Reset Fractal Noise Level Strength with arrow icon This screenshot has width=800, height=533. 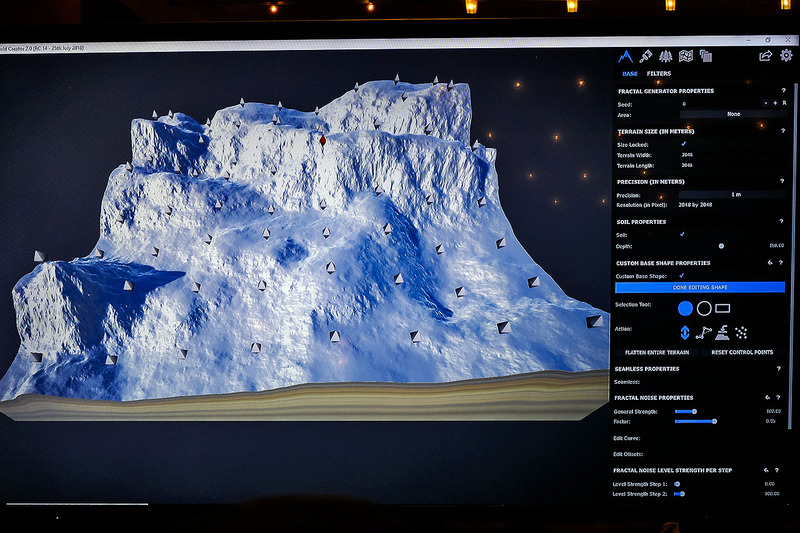click(766, 470)
